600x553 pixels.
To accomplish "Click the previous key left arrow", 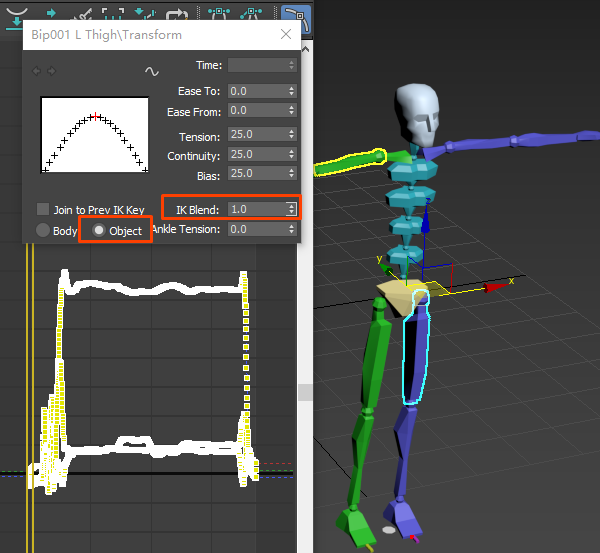I will [x=38, y=71].
